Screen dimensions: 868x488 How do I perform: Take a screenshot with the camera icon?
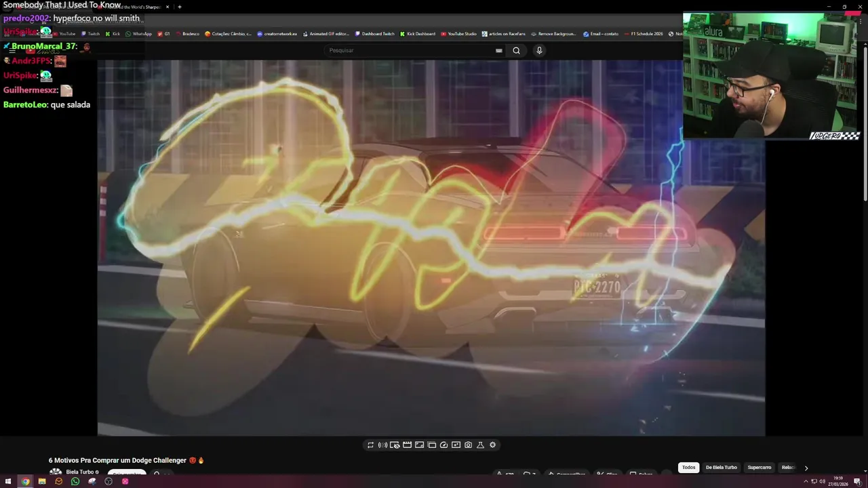(468, 445)
